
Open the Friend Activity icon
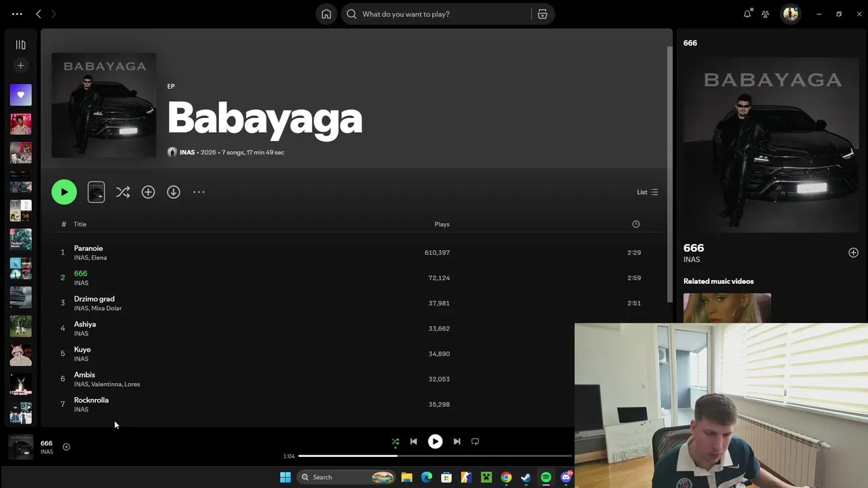pos(766,14)
